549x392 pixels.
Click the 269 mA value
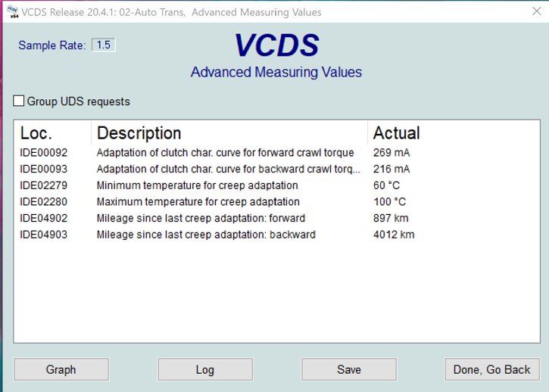point(391,153)
